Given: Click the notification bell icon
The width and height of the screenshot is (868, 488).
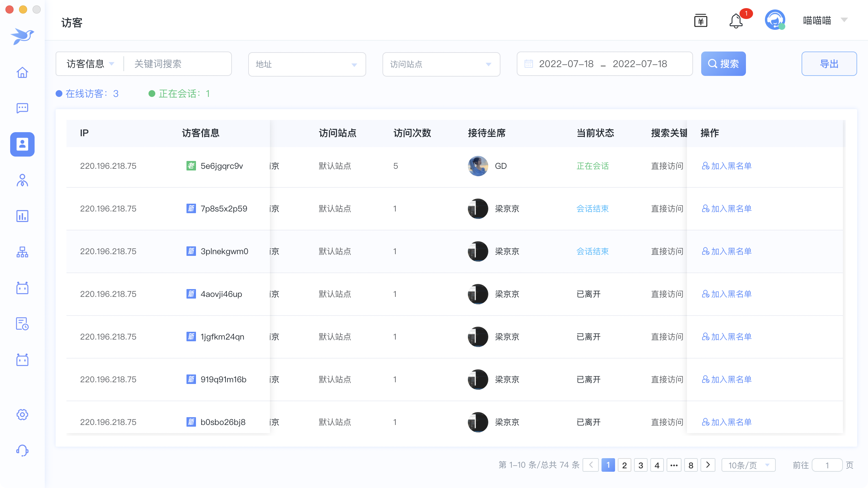Looking at the screenshot, I should click(x=736, y=21).
